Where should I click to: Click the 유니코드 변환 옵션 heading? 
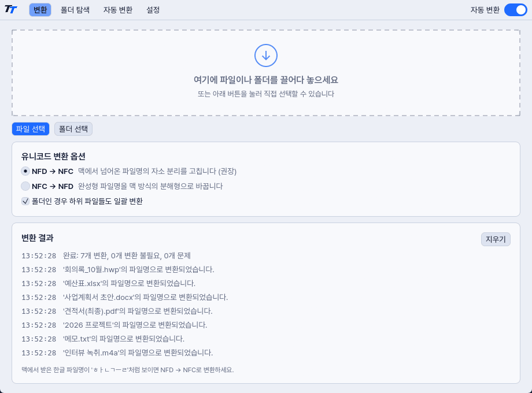(53, 156)
